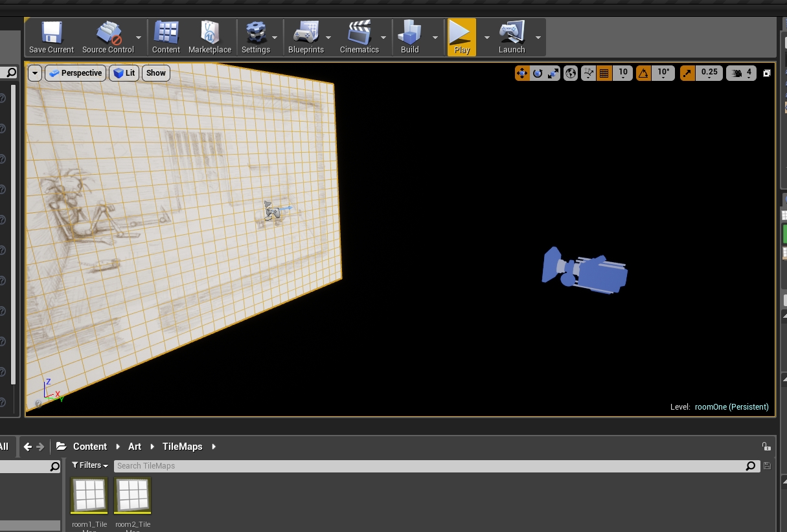The image size is (787, 532).
Task: Select the room1_TileMap asset thumbnail
Action: point(89,496)
